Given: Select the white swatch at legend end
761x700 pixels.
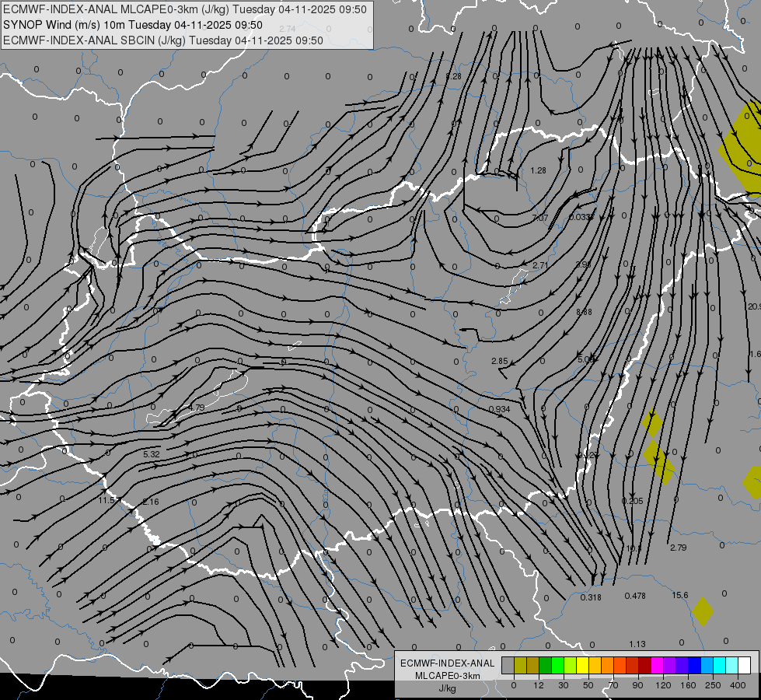Looking at the screenshot, I should pyautogui.click(x=744, y=666).
